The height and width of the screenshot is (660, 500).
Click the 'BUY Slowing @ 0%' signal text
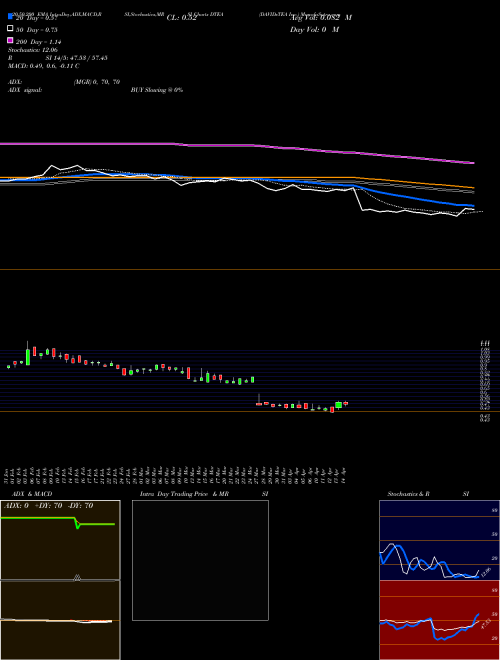157,90
